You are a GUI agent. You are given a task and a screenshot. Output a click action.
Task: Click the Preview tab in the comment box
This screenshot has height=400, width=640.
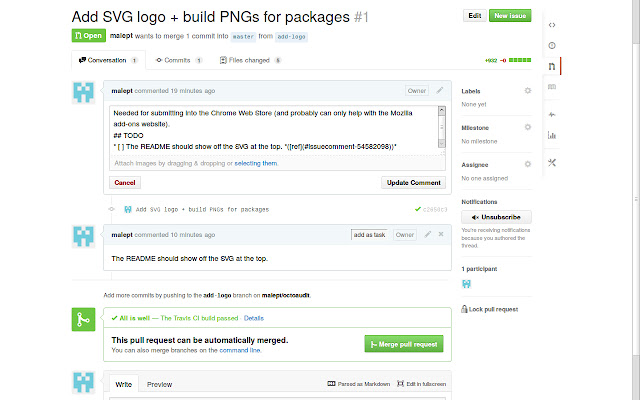(159, 384)
